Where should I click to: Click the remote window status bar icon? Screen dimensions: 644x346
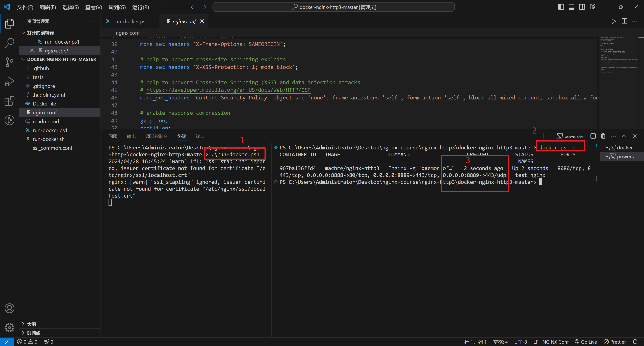point(7,342)
